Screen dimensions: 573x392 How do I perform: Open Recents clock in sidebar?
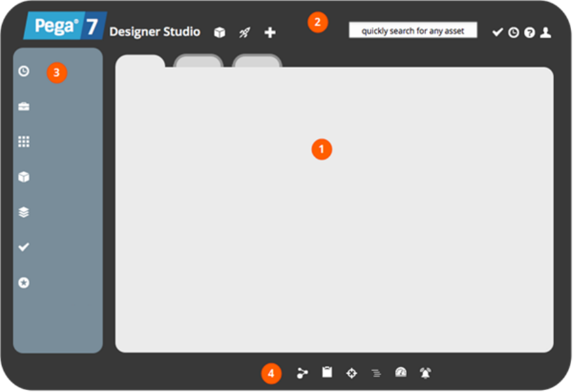(x=24, y=71)
